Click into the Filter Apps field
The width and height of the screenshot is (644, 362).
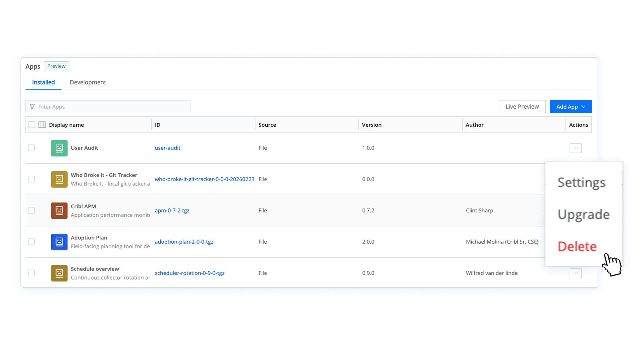click(108, 107)
